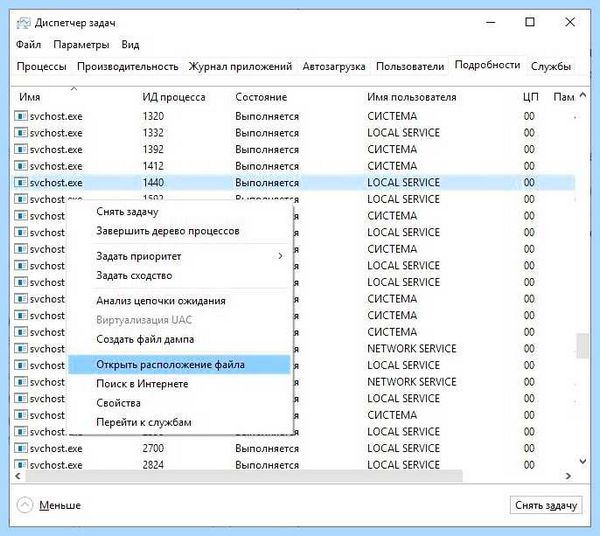This screenshot has width=600, height=536.
Task: Select PID cell 1392
Action: coord(153,149)
